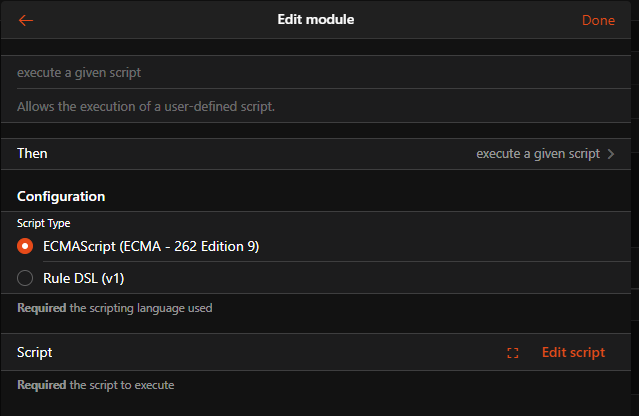Open the fullscreen script editor icon
The image size is (639, 416).
click(x=513, y=353)
